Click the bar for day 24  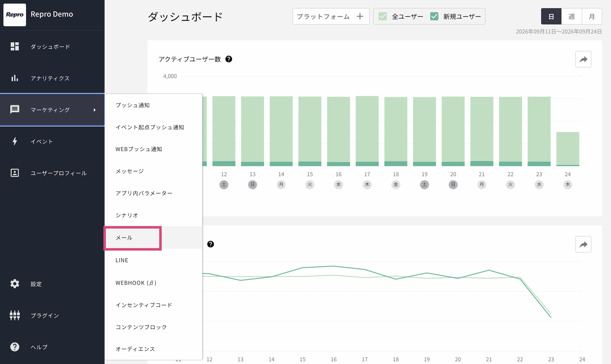(x=568, y=149)
